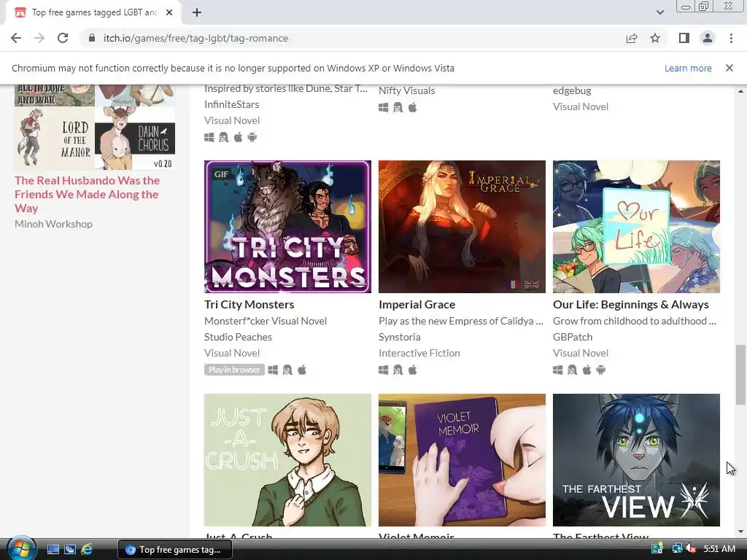Viewport: 747px width, 560px height.
Task: Dismiss the Chromium unsupported warning bar
Action: tap(729, 68)
